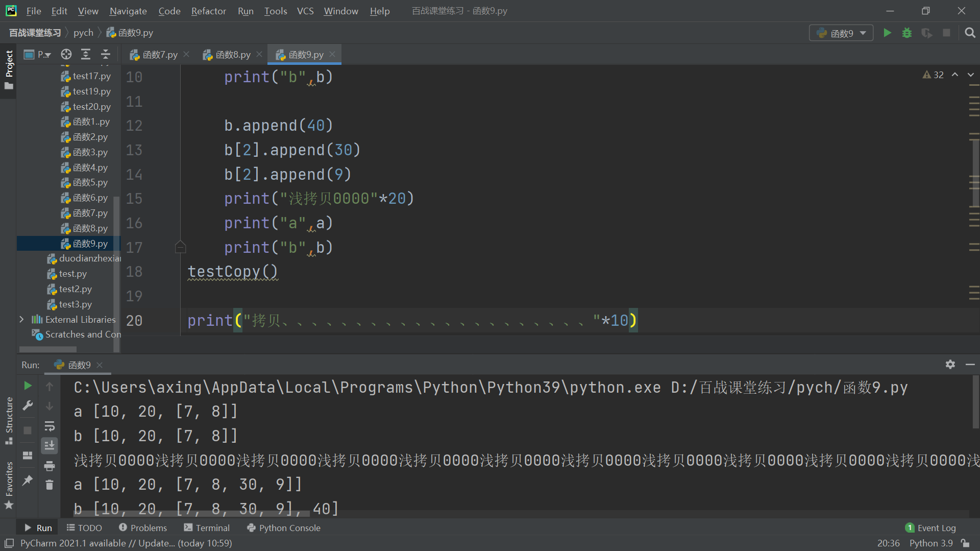Click up stack trace arrow in Run panel
The height and width of the screenshot is (551, 980).
click(x=50, y=387)
